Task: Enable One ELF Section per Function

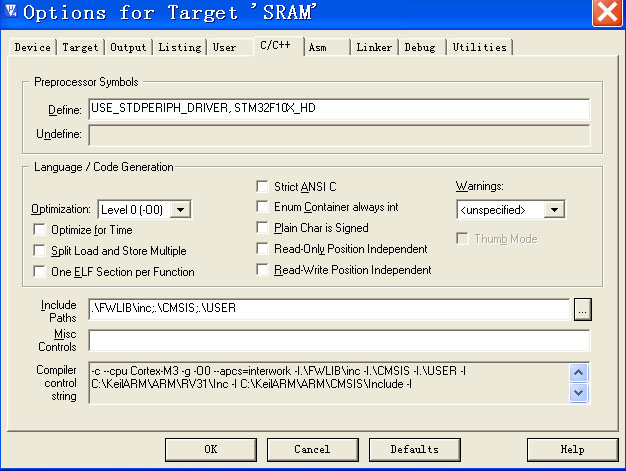Action: tap(40, 271)
